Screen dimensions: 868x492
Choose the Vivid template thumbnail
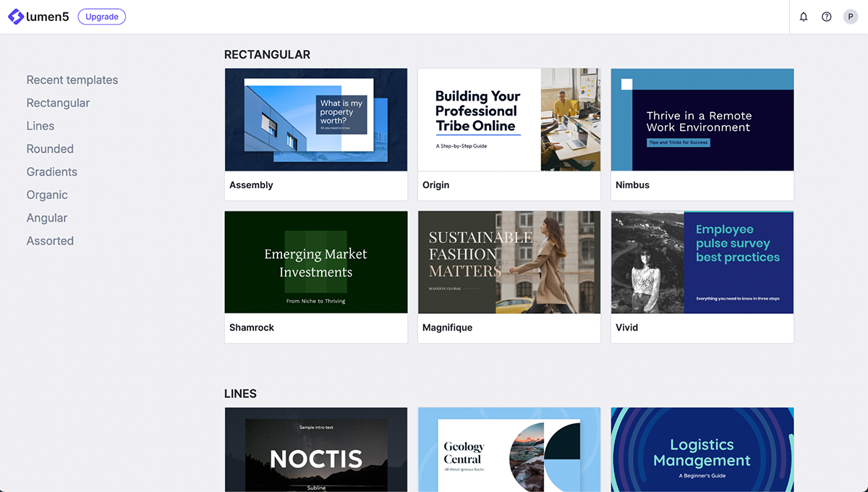[702, 263]
